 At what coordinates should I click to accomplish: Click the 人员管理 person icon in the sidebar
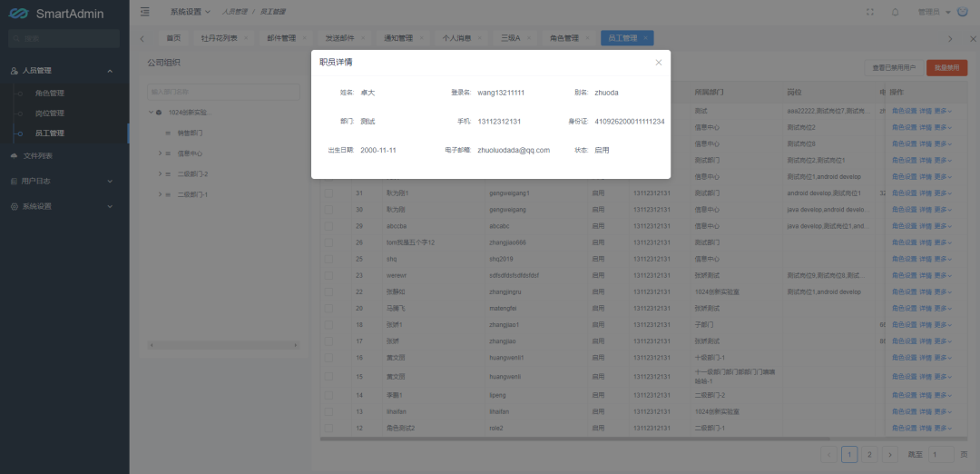[15, 72]
